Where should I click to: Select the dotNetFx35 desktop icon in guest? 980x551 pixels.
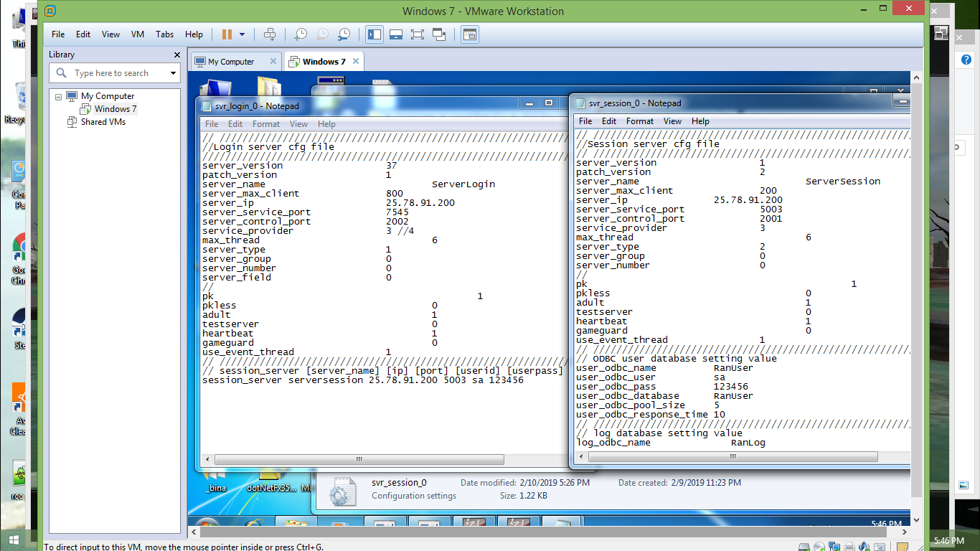(271, 481)
